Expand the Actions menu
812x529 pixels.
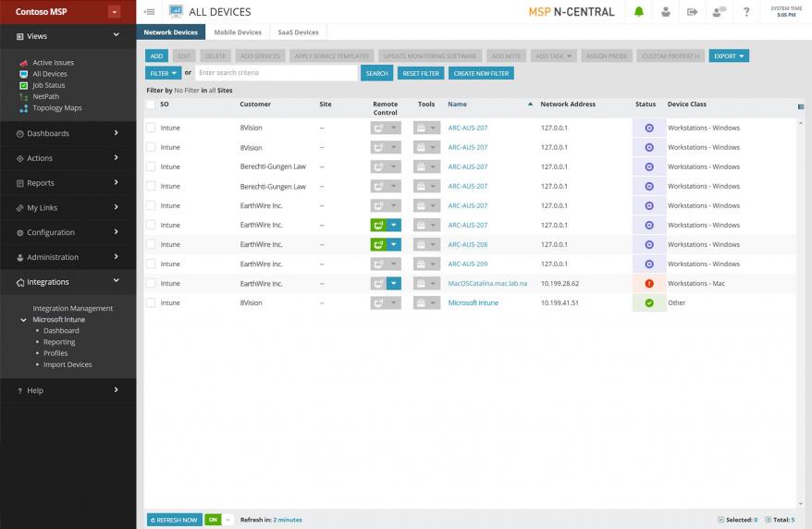tap(68, 158)
